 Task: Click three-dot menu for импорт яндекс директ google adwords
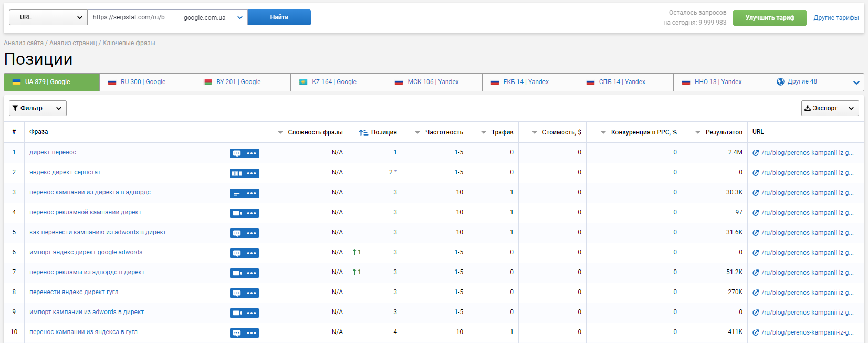tap(252, 253)
